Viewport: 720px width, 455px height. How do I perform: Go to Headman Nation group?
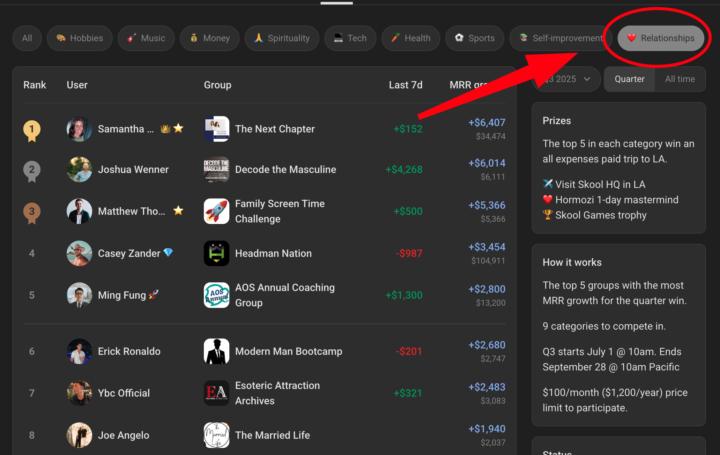point(273,253)
